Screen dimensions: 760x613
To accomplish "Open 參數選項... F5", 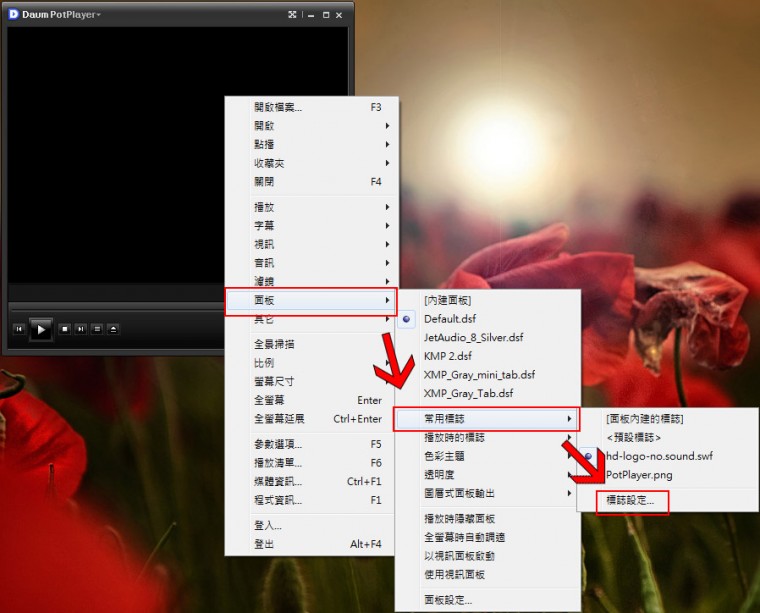I will pyautogui.click(x=310, y=444).
